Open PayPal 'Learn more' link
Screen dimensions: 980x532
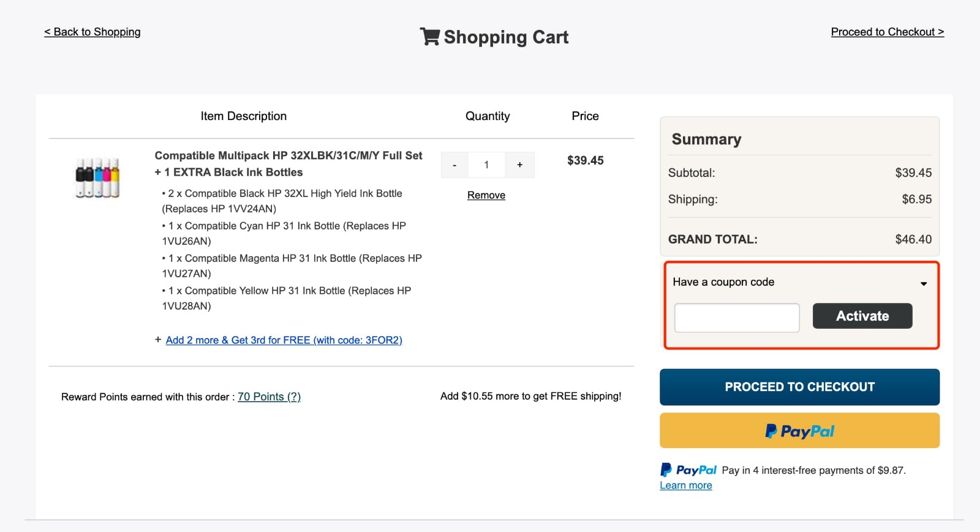click(x=686, y=485)
